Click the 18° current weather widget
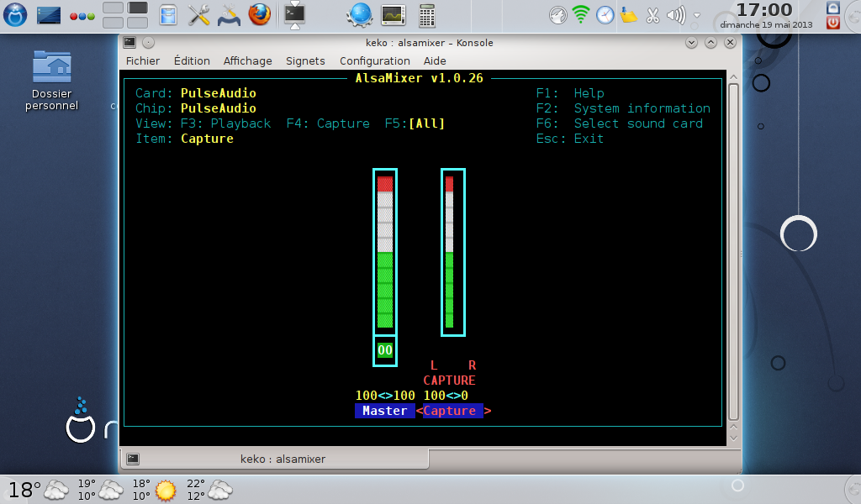The image size is (861, 504). pyautogui.click(x=39, y=490)
